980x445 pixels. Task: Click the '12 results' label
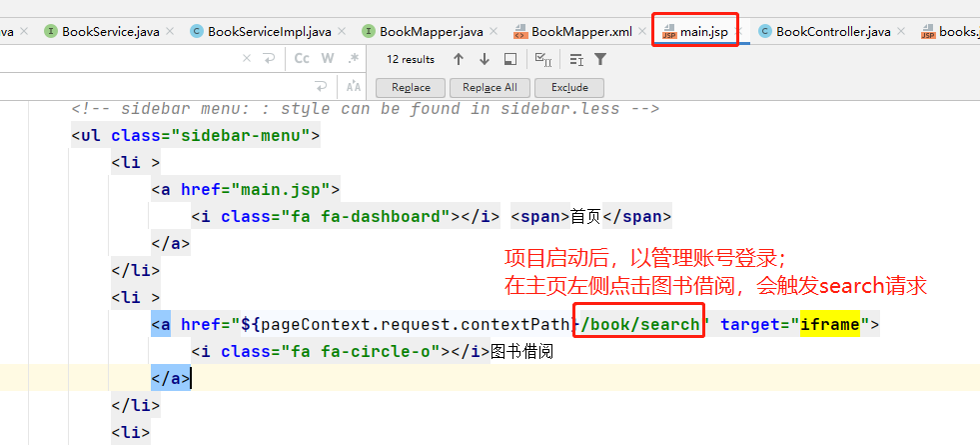coord(410,59)
